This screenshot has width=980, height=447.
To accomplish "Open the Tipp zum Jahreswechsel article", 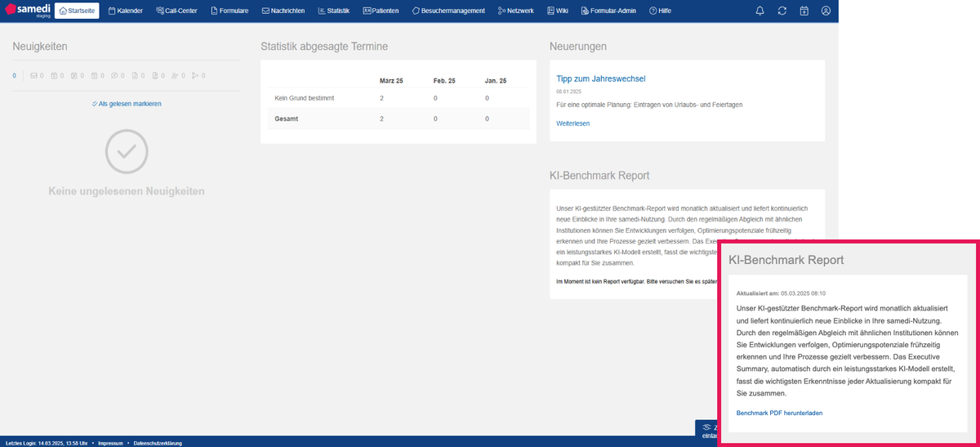I will coord(601,78).
